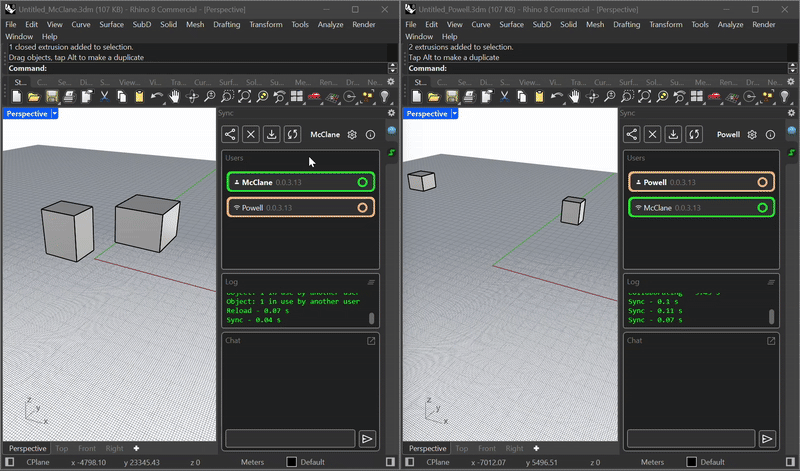Click Default layer swatch in McClane status bar
Viewport: 800px width, 471px height.
[x=291, y=462]
